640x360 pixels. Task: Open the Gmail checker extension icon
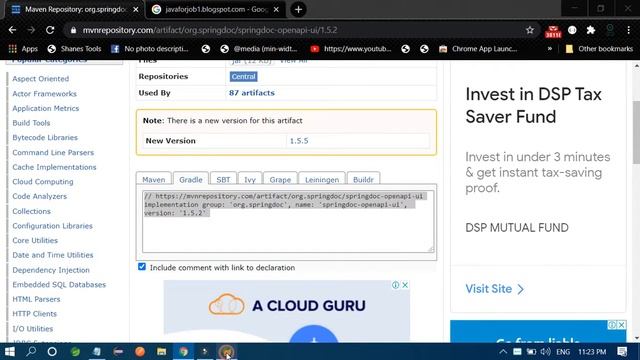[553, 31]
